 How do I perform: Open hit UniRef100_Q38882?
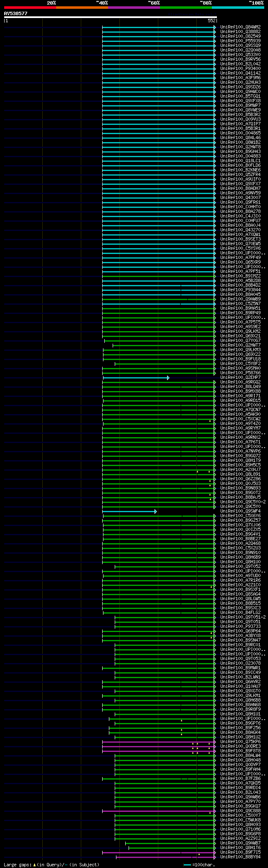(240, 32)
